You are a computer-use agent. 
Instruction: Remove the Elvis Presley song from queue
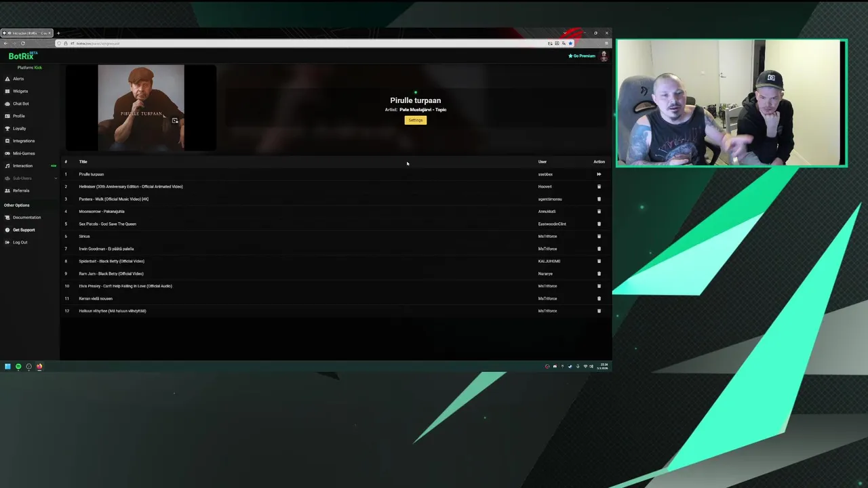599,286
